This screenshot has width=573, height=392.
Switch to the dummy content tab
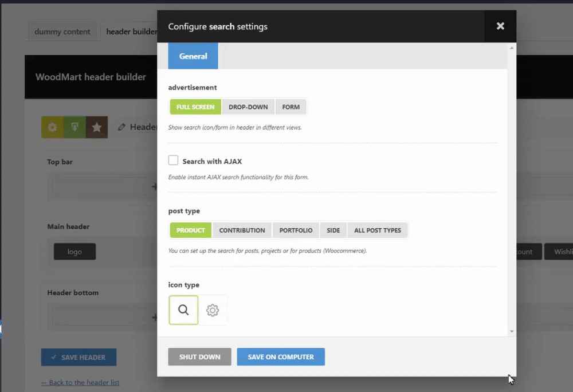pyautogui.click(x=62, y=32)
